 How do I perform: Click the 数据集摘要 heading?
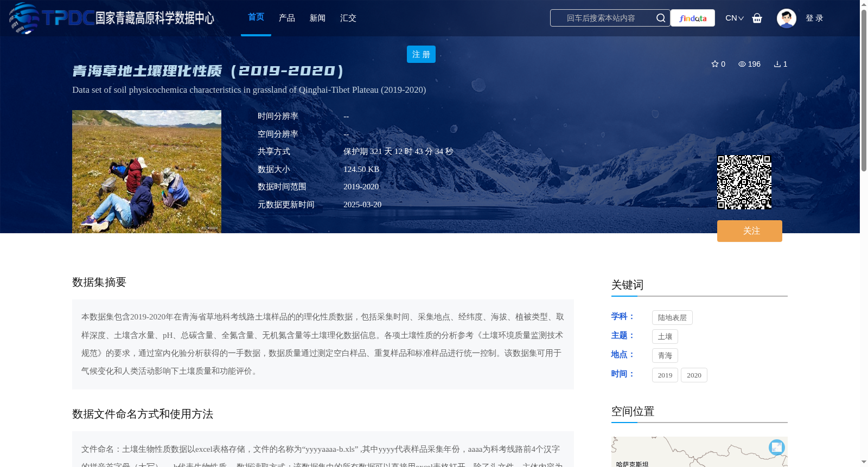[99, 282]
